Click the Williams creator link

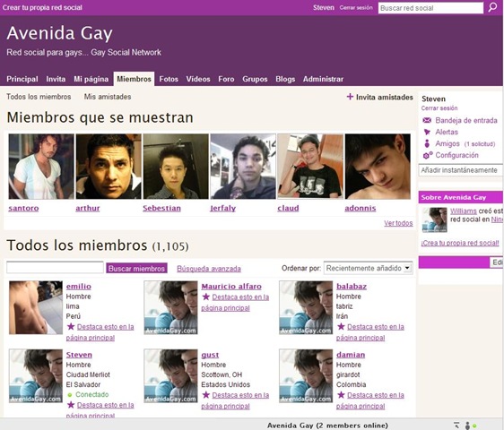click(463, 211)
